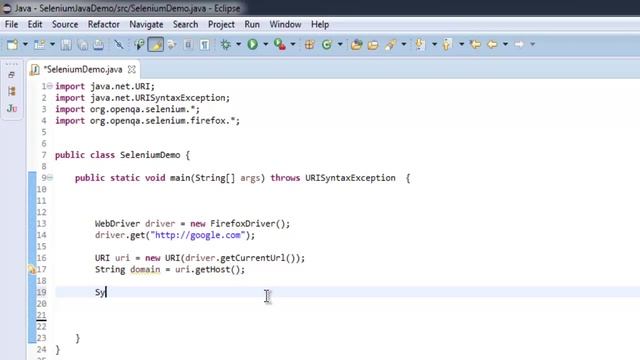This screenshot has width=640, height=360.
Task: Click the Restore view icon in left sidebar
Action: point(11,75)
